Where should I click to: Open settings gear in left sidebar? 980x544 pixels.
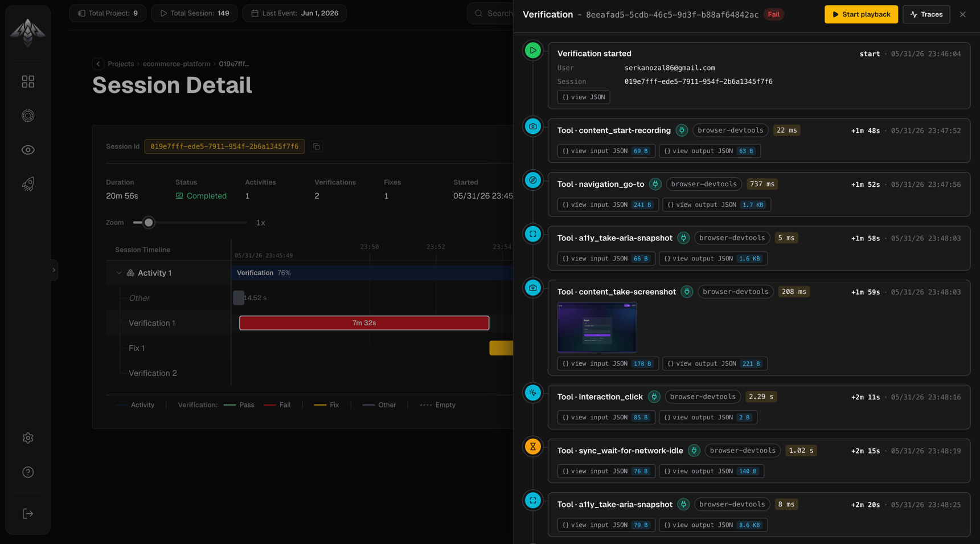pos(28,438)
